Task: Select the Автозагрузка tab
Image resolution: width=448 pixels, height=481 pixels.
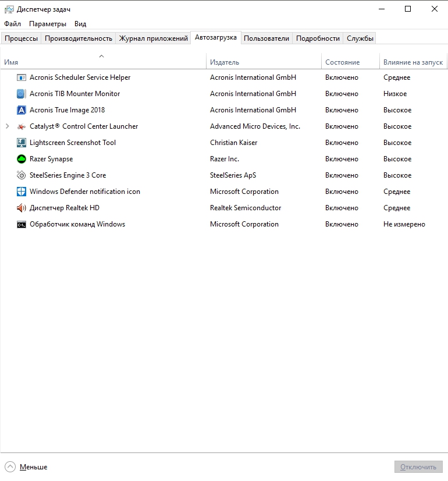Action: pos(216,37)
